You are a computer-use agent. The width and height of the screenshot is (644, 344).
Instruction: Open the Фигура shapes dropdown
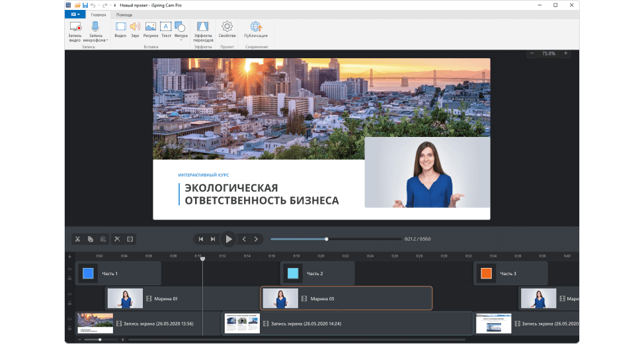coord(181,40)
